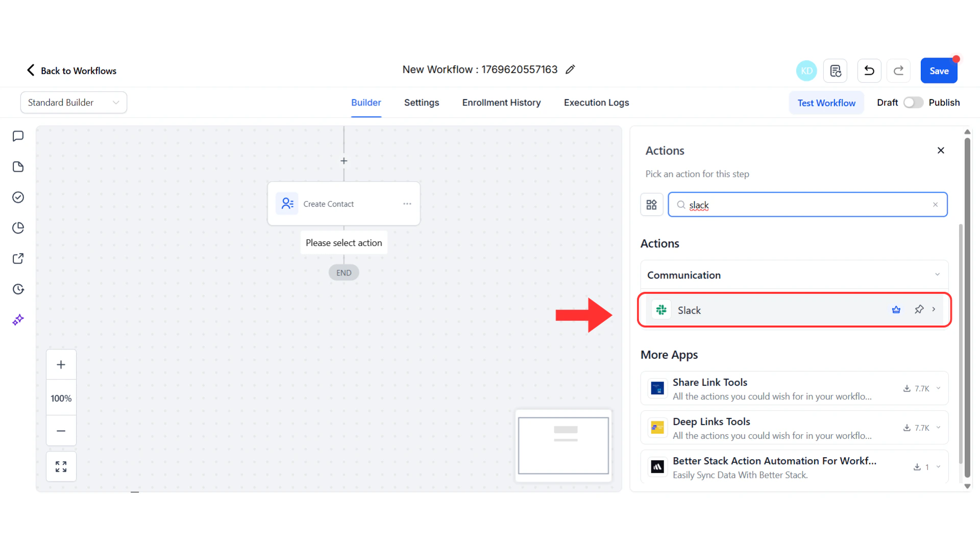The image size is (980, 551).
Task: Toggle the workflow from Draft to Publish
Action: tap(913, 103)
